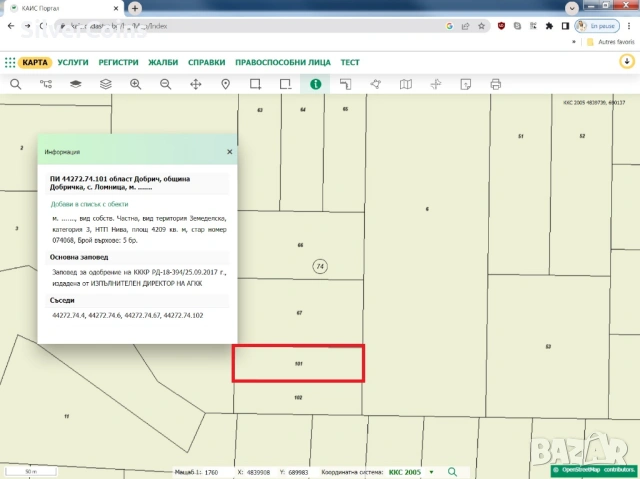Go to ПРАВОСПОСОБНИ ЛИЦА menu
The height and width of the screenshot is (479, 640).
(x=282, y=62)
